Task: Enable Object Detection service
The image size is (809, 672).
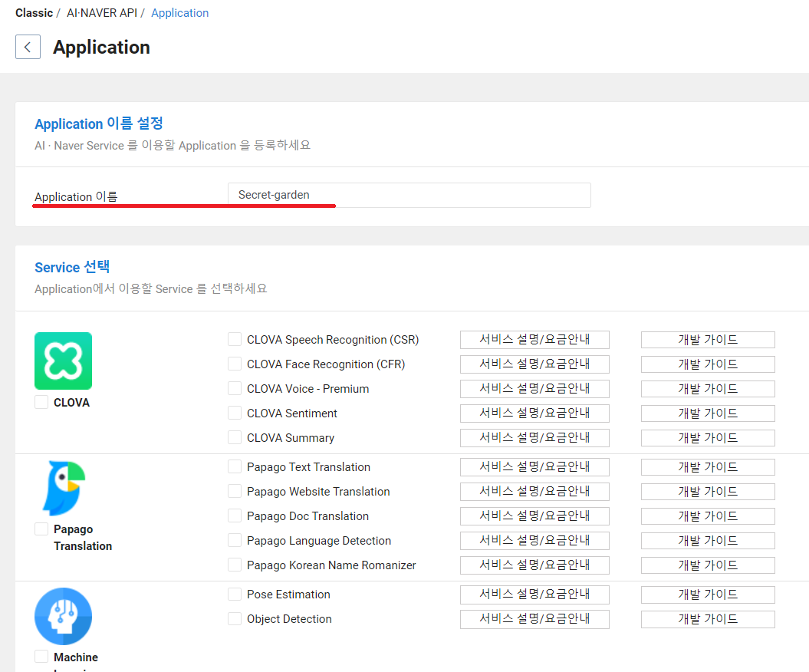Action: pyautogui.click(x=235, y=618)
